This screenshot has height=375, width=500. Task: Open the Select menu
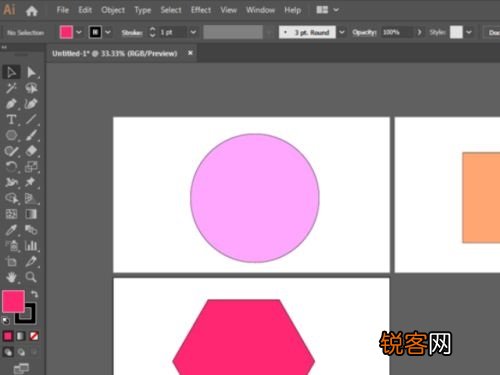coord(171,10)
